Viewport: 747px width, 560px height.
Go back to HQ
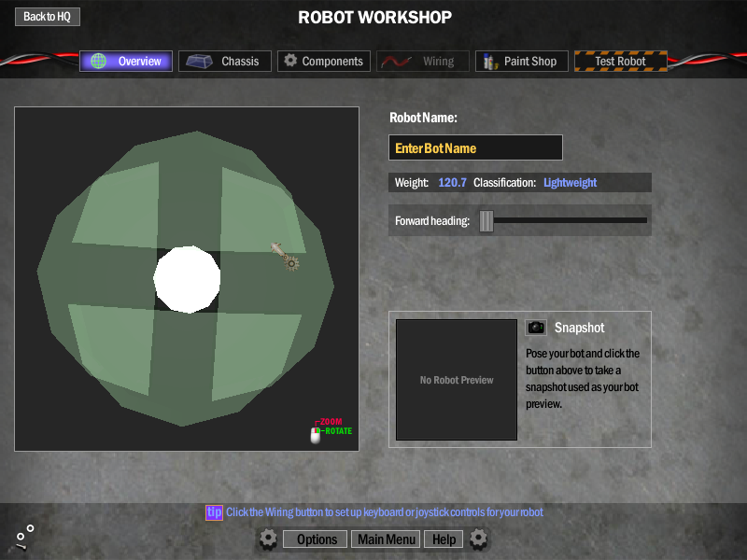point(48,17)
